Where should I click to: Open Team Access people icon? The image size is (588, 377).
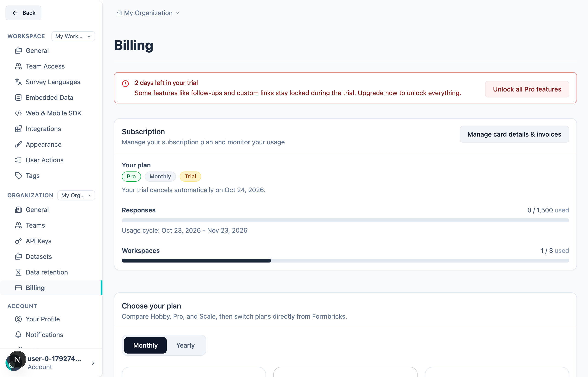click(x=18, y=66)
